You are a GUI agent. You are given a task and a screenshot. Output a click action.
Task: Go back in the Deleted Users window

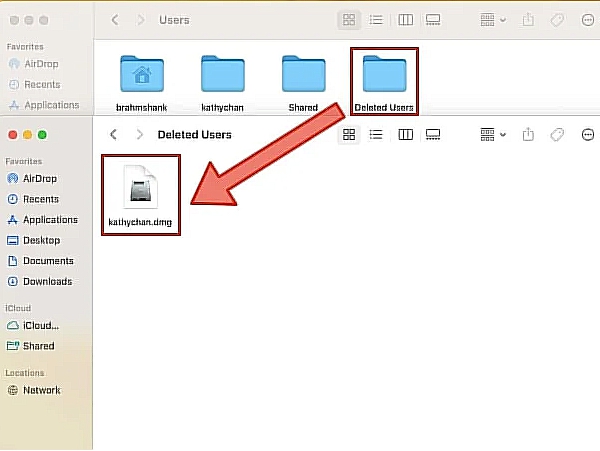coord(114,135)
